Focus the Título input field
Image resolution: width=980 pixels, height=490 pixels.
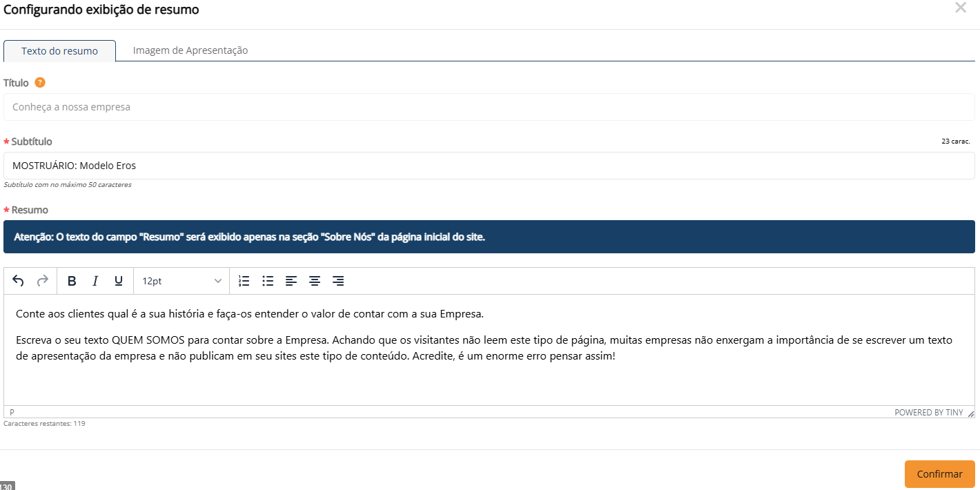click(489, 107)
